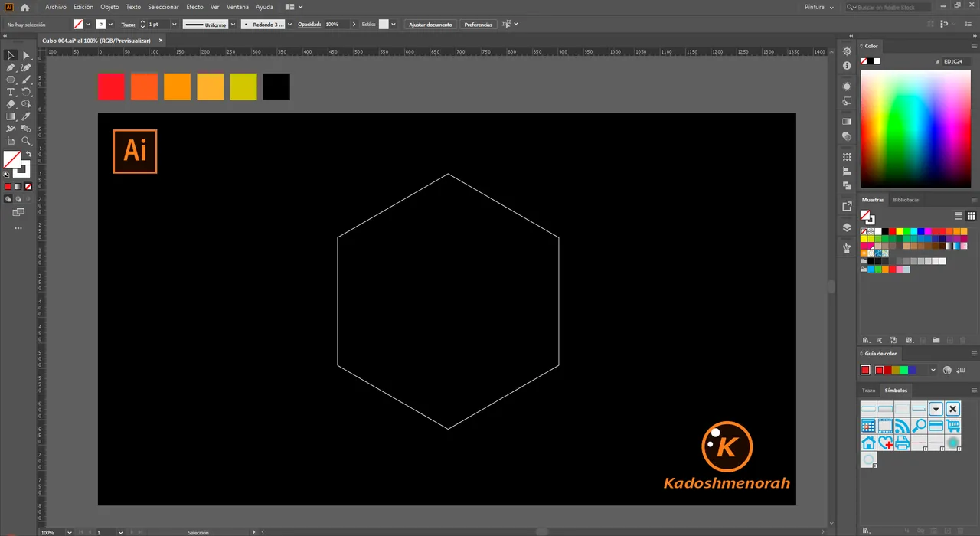Click the Swap Fill and Stroke arrow
Image resolution: width=980 pixels, height=536 pixels.
pyautogui.click(x=28, y=155)
